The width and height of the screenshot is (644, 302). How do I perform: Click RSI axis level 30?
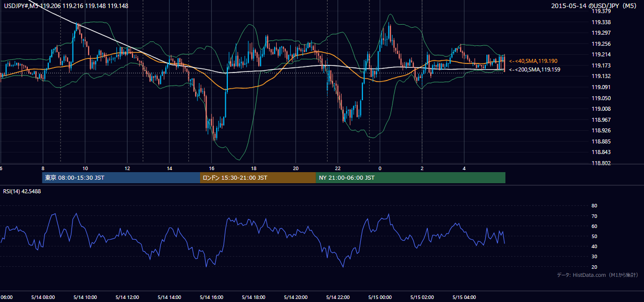(x=594, y=256)
